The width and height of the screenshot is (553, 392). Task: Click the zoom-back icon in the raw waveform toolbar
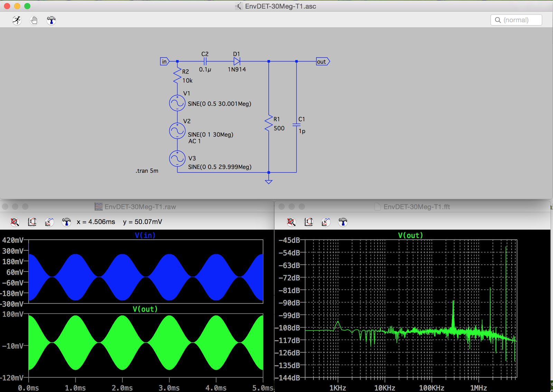(x=49, y=222)
